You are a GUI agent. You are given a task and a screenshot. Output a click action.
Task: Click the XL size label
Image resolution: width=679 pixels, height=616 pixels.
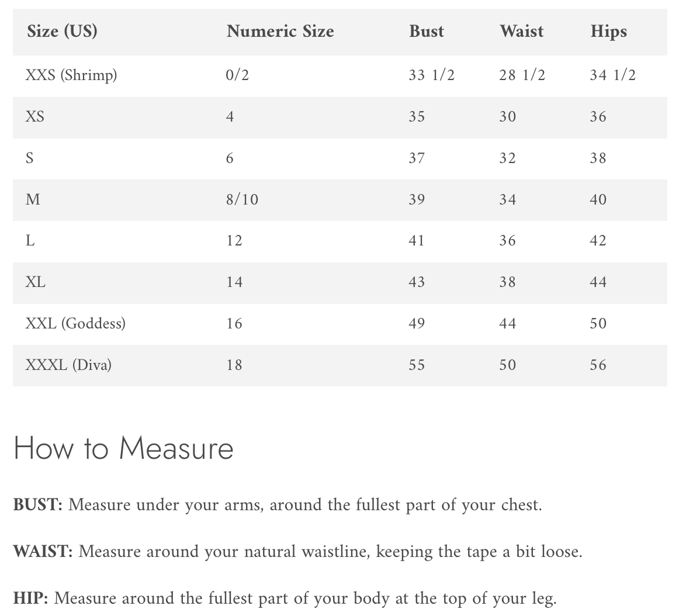(36, 282)
